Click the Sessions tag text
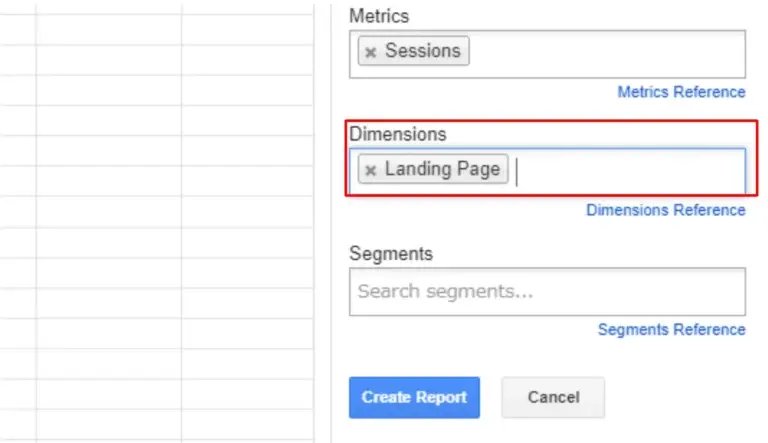The image size is (768, 443). coord(422,51)
